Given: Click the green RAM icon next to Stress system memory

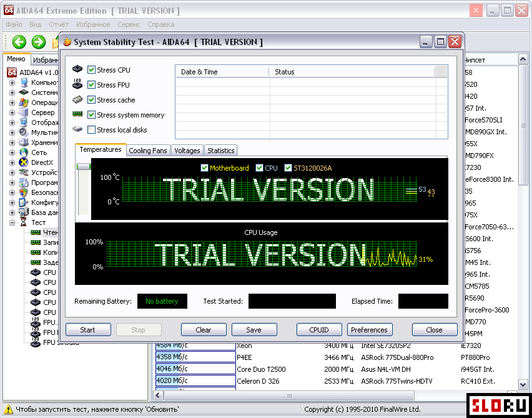Looking at the screenshot, I should (x=77, y=114).
